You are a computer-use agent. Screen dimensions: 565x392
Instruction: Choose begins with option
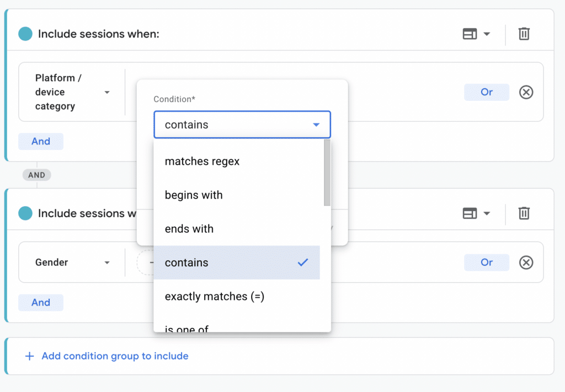click(237, 195)
